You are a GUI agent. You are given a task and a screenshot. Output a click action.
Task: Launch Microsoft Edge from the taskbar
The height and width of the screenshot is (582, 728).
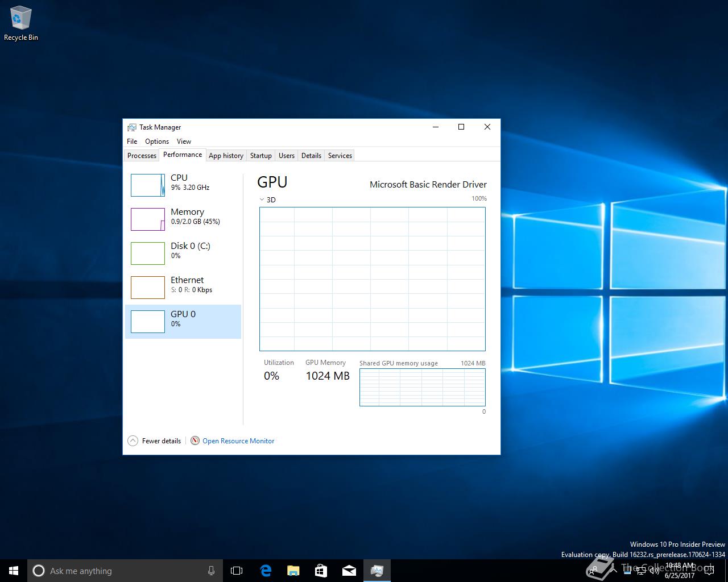coord(265,571)
